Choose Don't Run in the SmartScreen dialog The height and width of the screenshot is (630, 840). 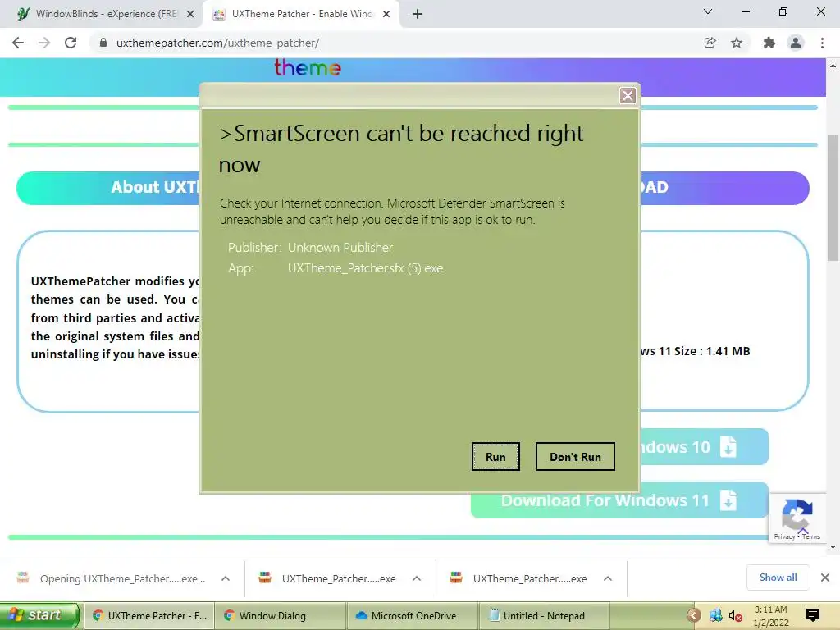(575, 456)
